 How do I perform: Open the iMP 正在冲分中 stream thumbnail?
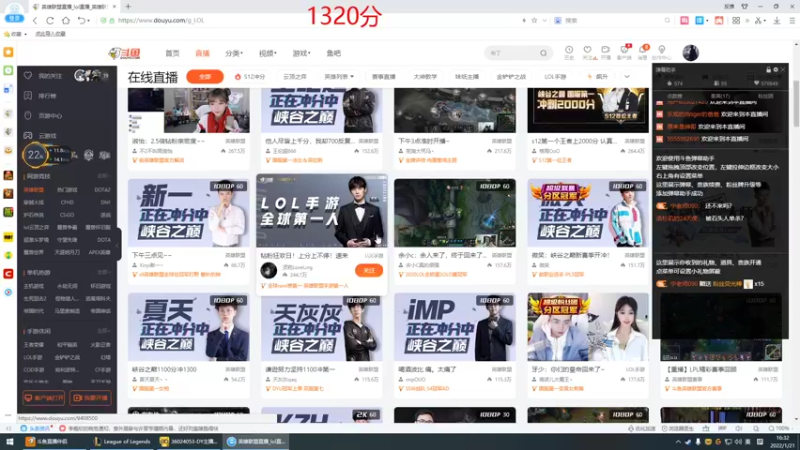coord(455,327)
